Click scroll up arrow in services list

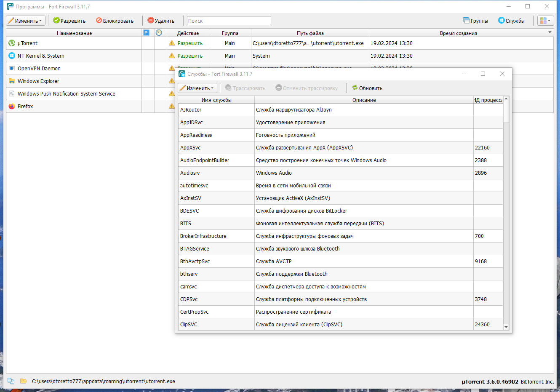pos(506,99)
